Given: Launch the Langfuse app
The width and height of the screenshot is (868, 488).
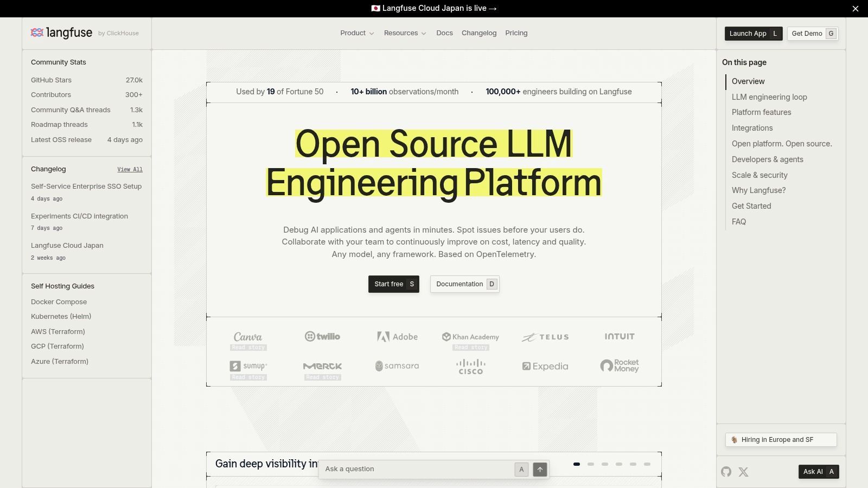Looking at the screenshot, I should (x=754, y=34).
